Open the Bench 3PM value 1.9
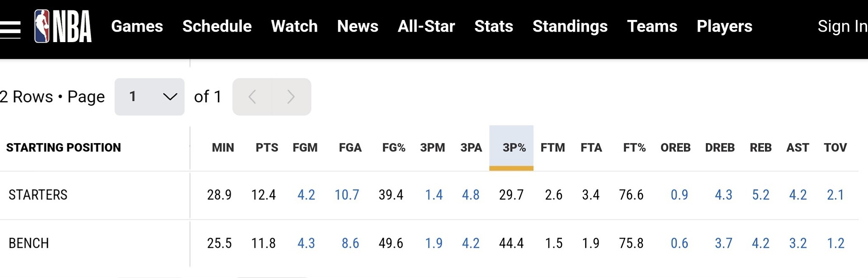 tap(434, 243)
